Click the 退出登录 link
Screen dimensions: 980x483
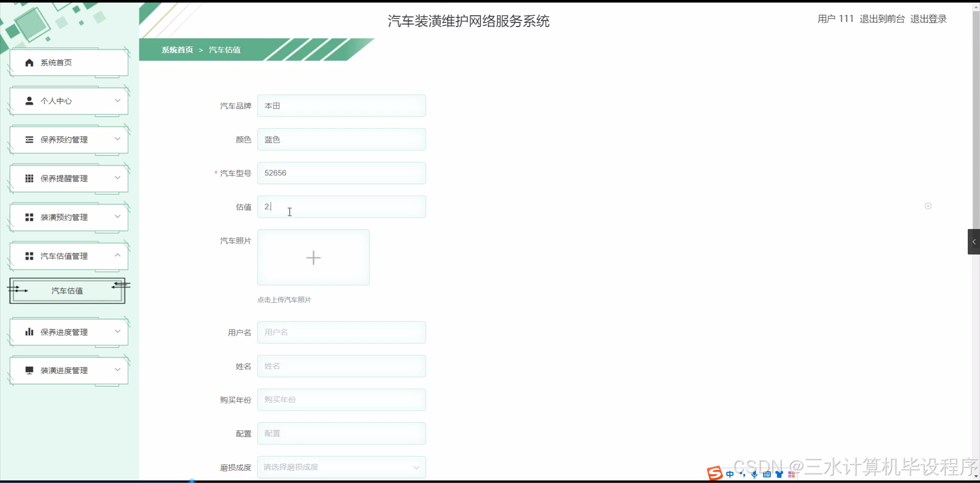click(x=928, y=18)
